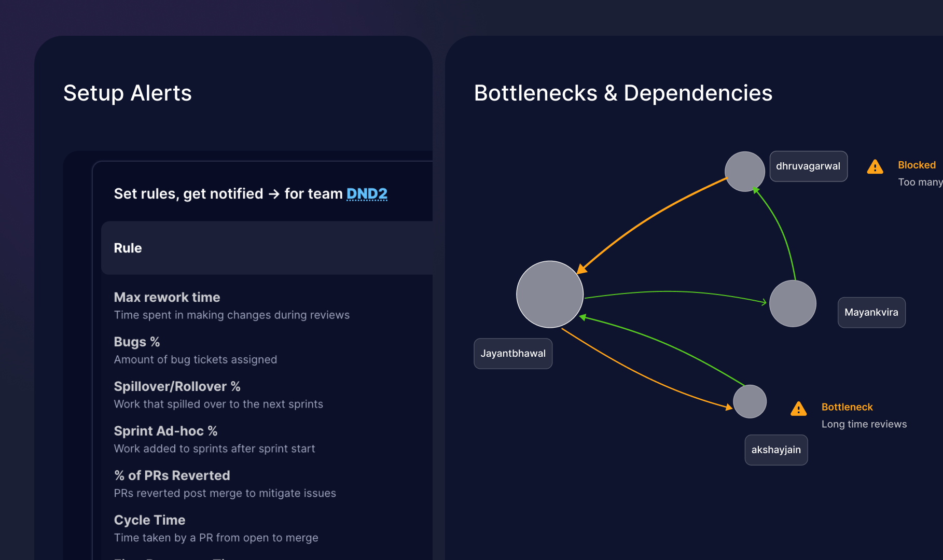Click 'PRs reverted post merge to mitigate issues'
This screenshot has width=943, height=560.
coord(225,494)
